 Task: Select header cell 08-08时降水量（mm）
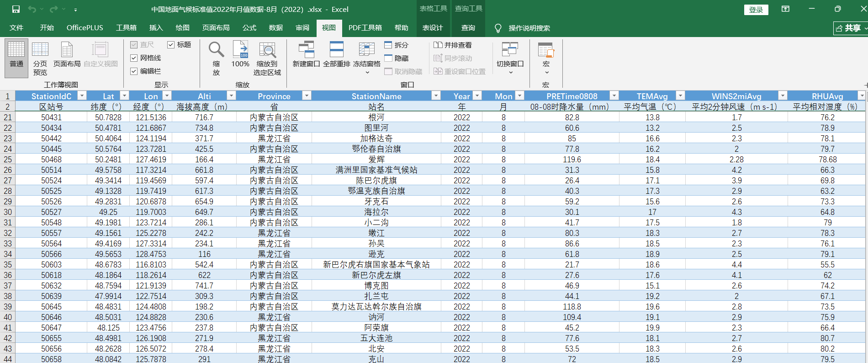(572, 107)
